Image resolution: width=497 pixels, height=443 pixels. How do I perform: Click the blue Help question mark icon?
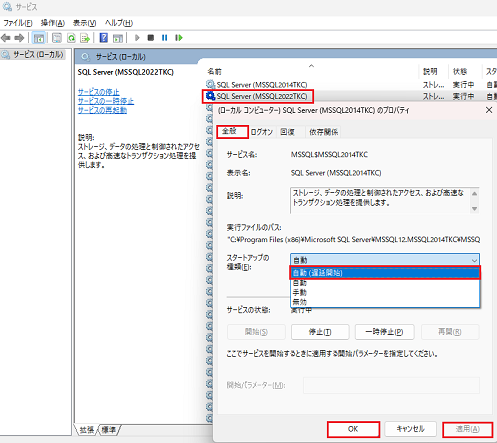point(104,38)
